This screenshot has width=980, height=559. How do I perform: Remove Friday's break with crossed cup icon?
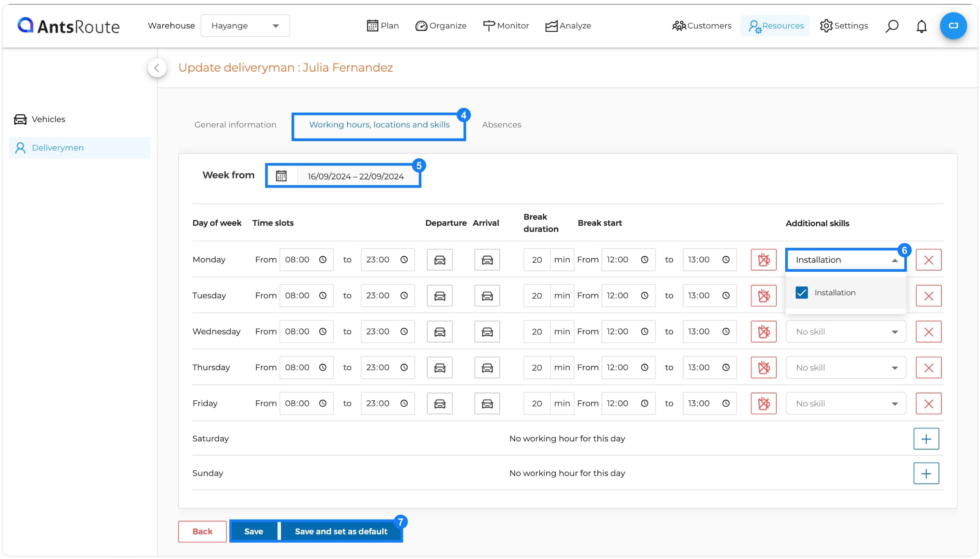(x=764, y=403)
